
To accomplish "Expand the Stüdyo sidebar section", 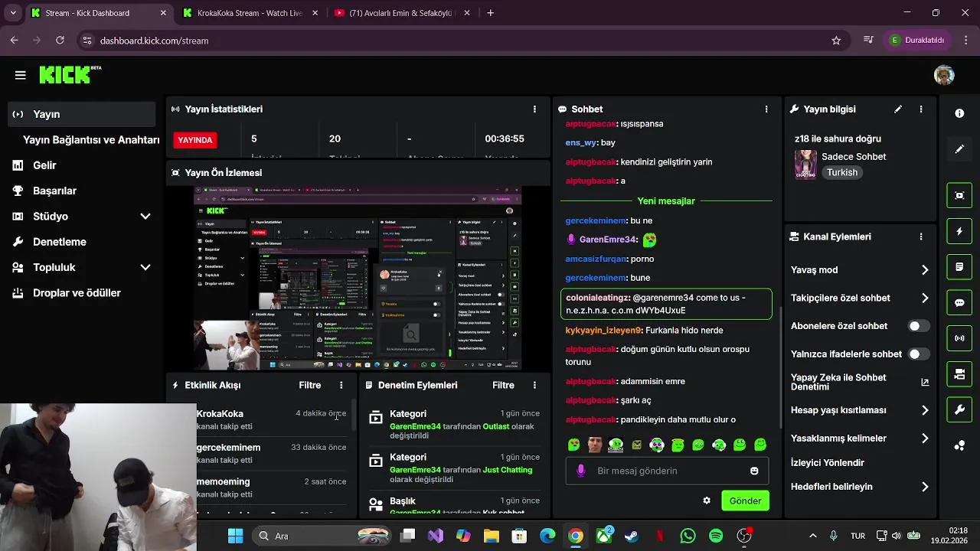I will tap(145, 217).
